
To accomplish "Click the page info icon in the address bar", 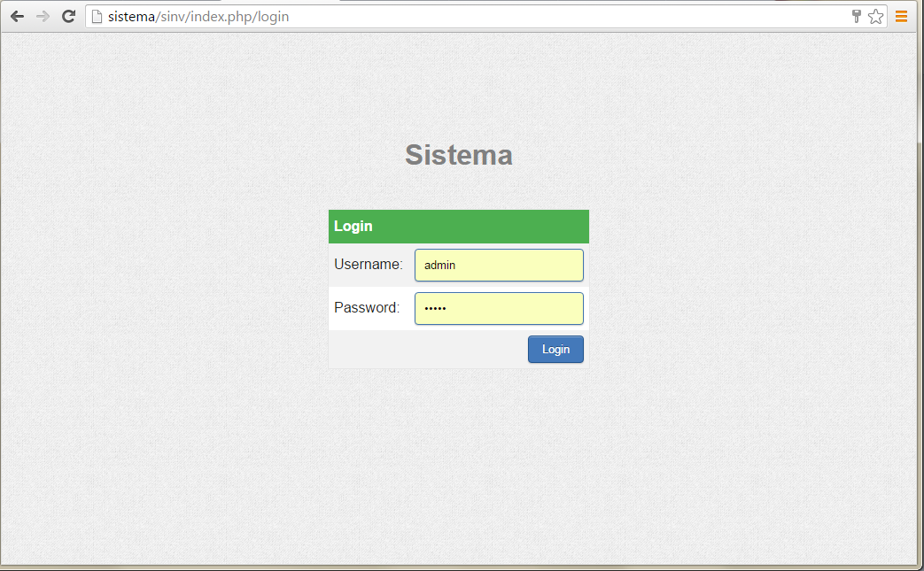I will click(x=95, y=16).
